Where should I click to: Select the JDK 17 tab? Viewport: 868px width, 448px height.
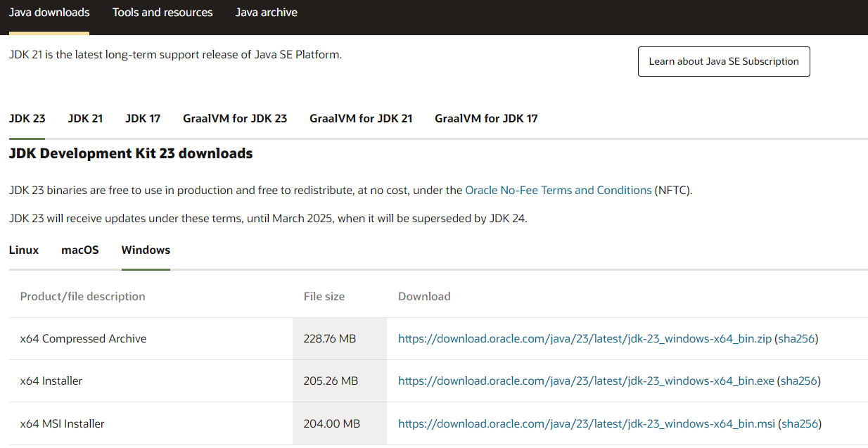143,119
